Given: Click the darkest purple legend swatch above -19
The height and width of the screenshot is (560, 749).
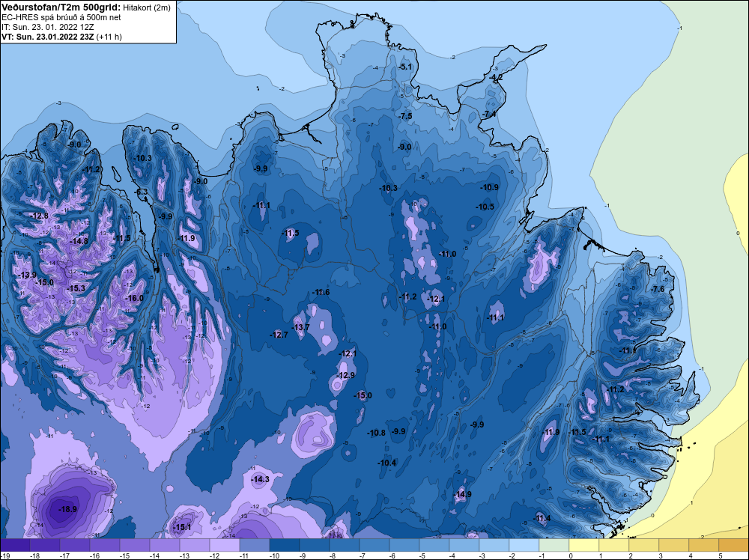Looking at the screenshot, I should tap(15, 545).
